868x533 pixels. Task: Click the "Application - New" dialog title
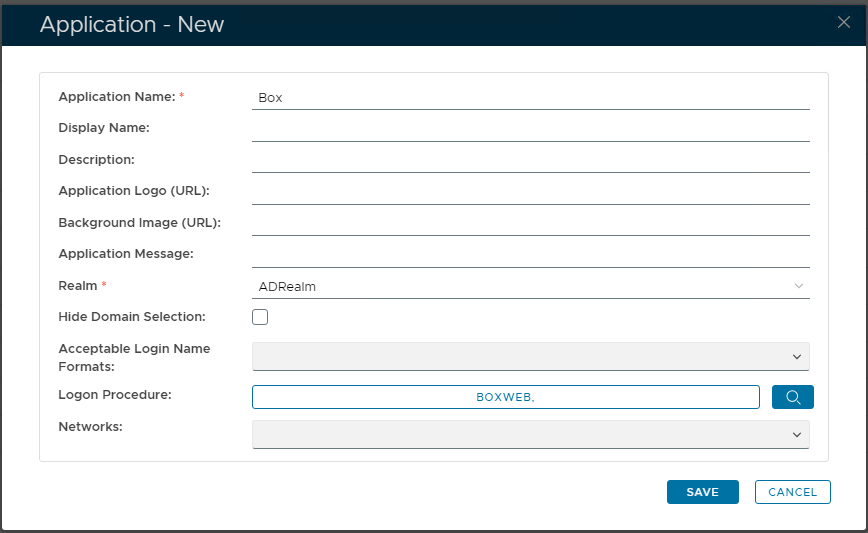(132, 25)
